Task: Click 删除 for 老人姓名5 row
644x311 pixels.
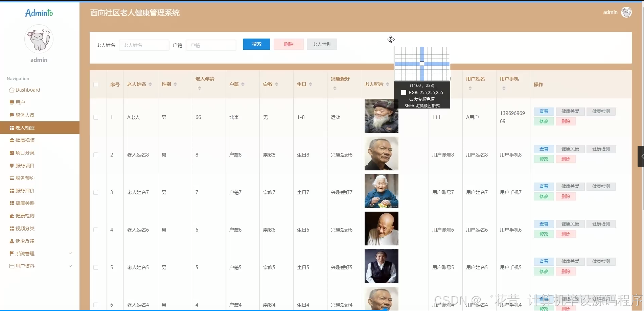Action: tap(566, 271)
